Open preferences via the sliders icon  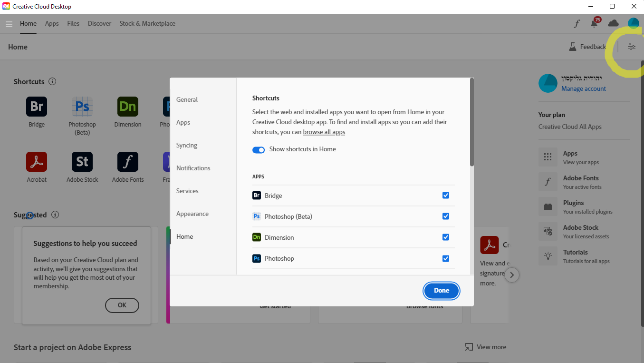click(631, 47)
